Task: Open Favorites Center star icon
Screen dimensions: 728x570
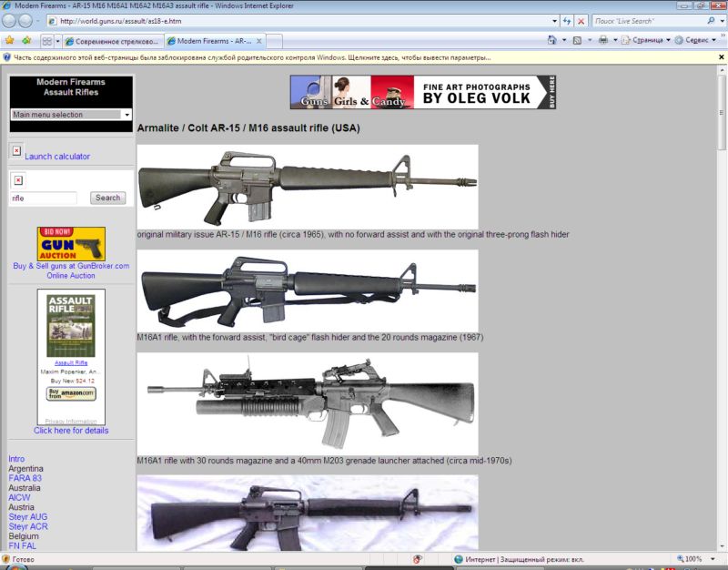Action: click(9, 41)
